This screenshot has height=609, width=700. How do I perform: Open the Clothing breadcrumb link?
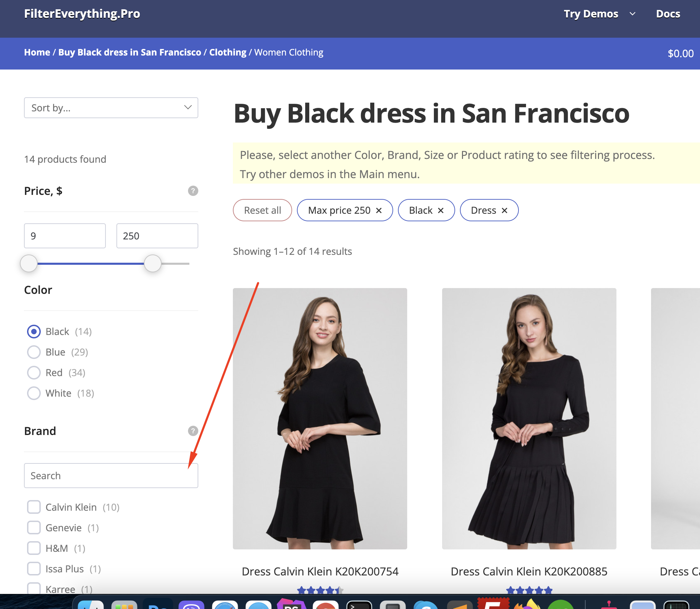click(x=227, y=52)
